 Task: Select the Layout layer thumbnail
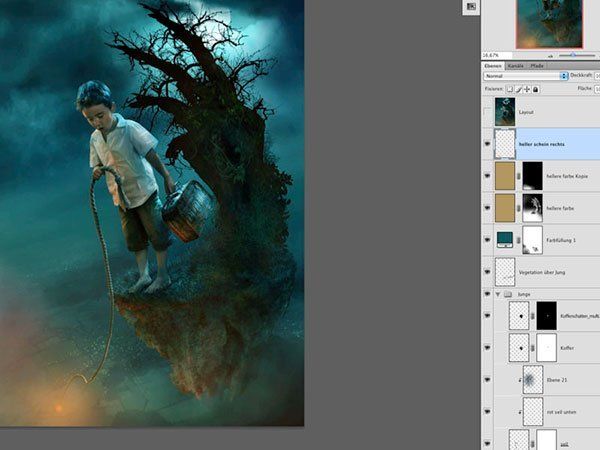[505, 112]
